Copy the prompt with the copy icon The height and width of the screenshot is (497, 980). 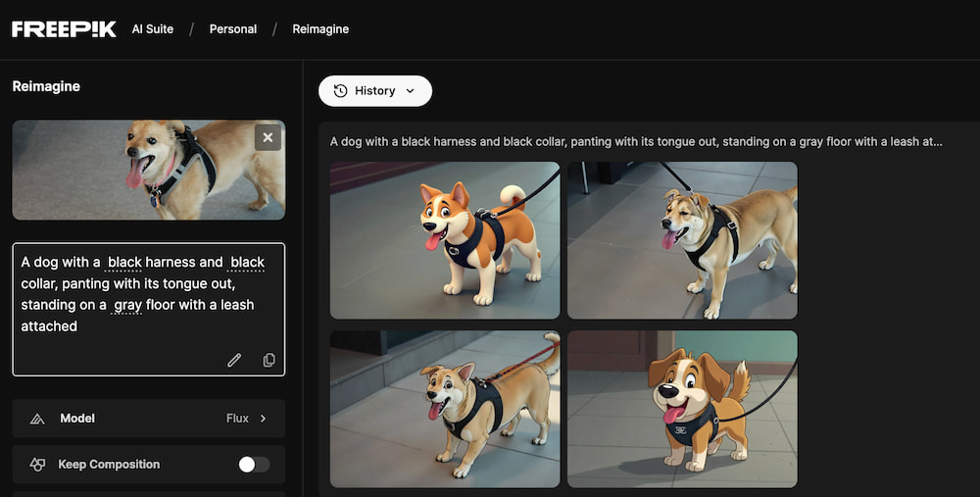269,360
